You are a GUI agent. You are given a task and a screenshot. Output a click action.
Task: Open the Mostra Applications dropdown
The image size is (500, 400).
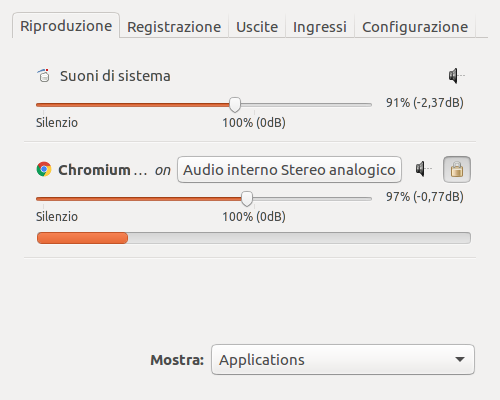[x=343, y=360]
